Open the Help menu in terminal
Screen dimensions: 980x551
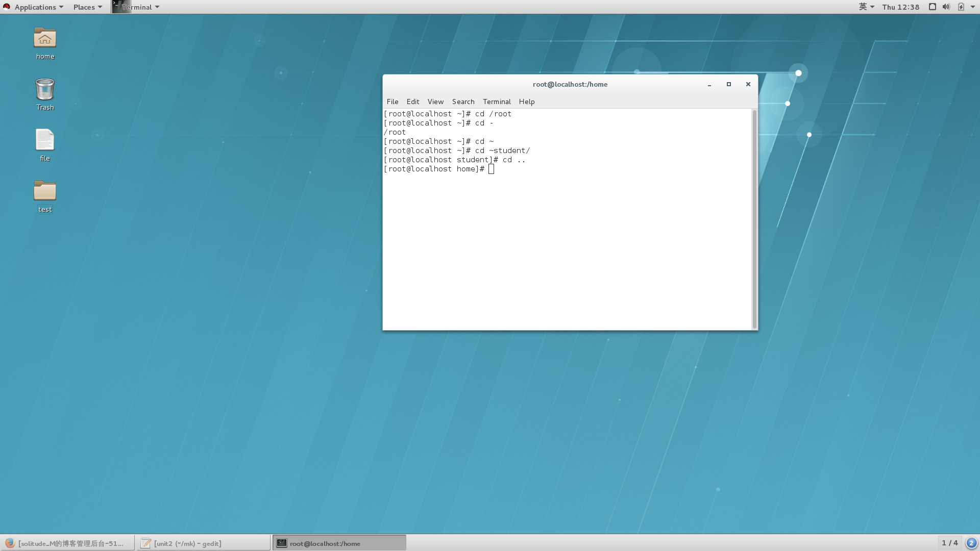(x=527, y=102)
